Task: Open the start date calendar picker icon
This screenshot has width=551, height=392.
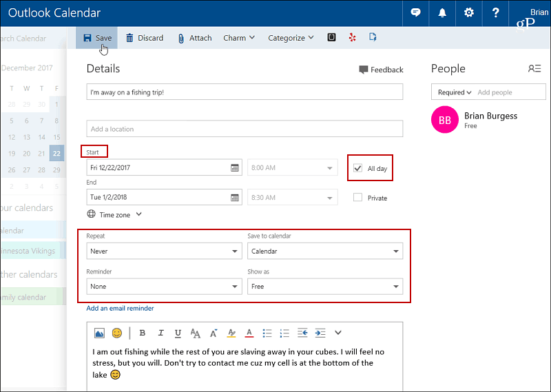Action: tap(235, 167)
